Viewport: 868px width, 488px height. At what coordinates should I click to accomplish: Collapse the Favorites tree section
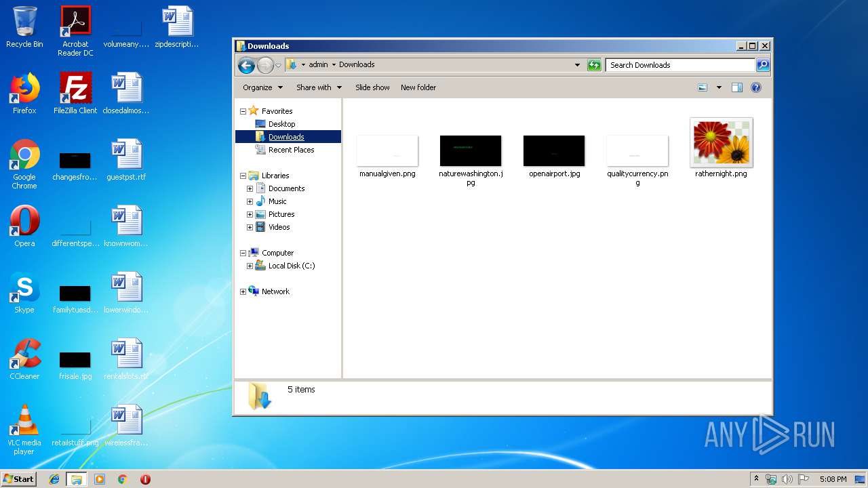(x=243, y=111)
